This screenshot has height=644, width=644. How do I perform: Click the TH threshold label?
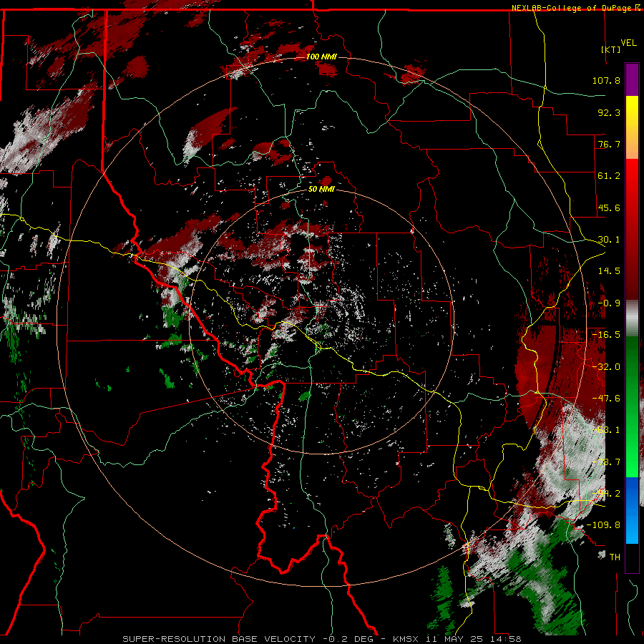tap(615, 557)
